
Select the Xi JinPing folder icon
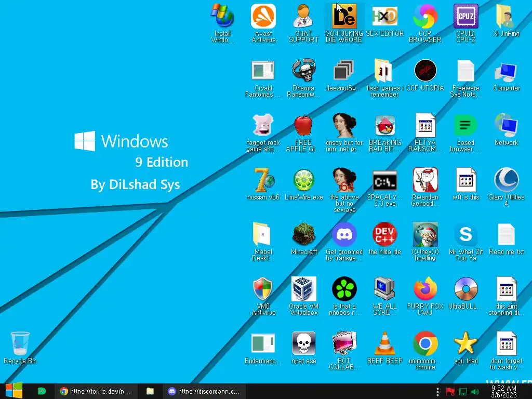506,20
